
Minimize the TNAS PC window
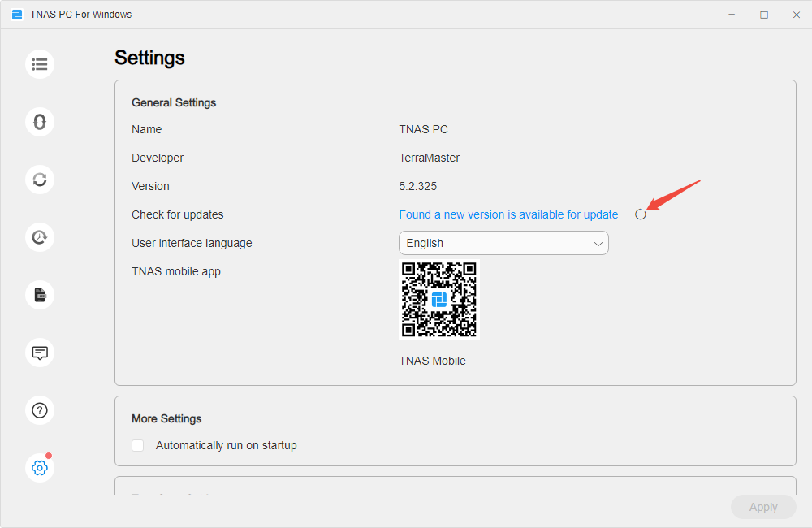[x=732, y=15]
